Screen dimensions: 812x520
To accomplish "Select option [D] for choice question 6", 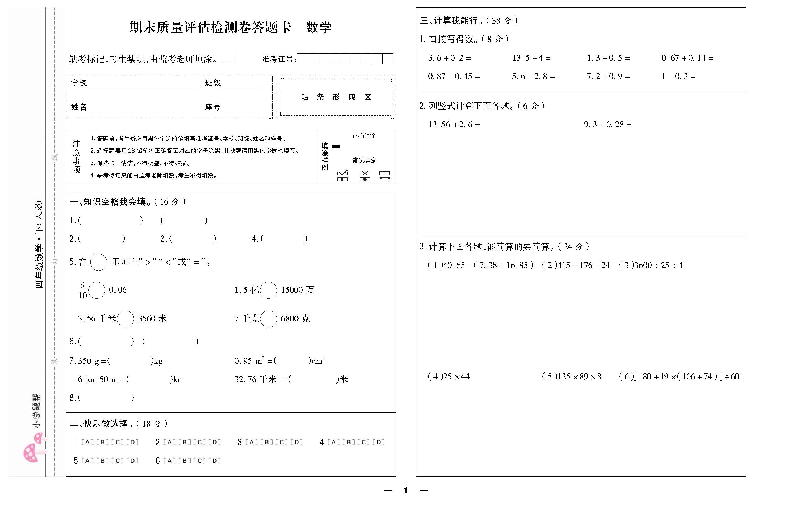I will (x=215, y=461).
